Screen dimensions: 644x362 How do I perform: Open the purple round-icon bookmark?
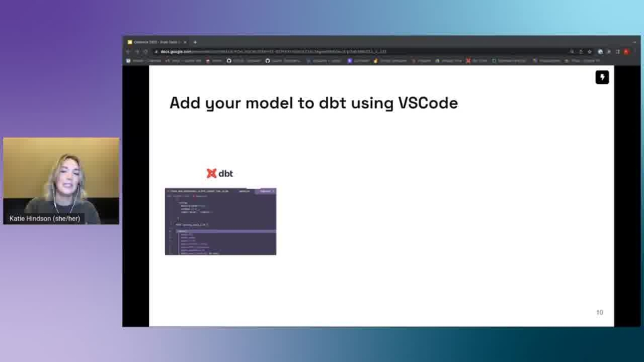click(358, 61)
